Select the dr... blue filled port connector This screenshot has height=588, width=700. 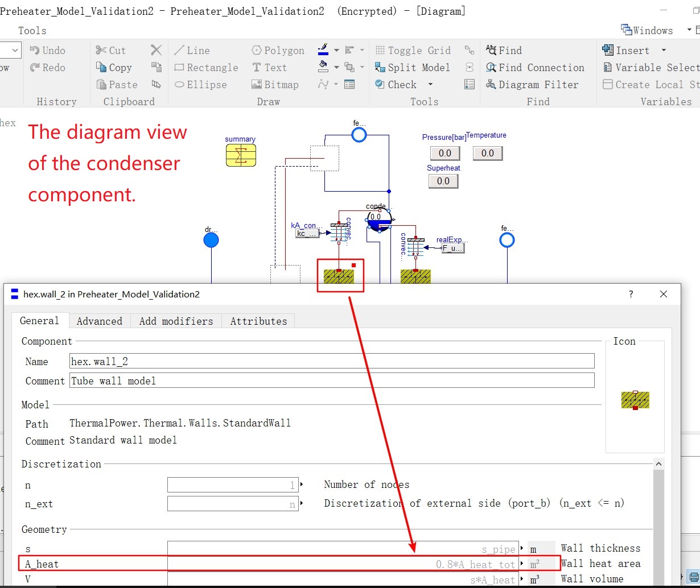(211, 241)
